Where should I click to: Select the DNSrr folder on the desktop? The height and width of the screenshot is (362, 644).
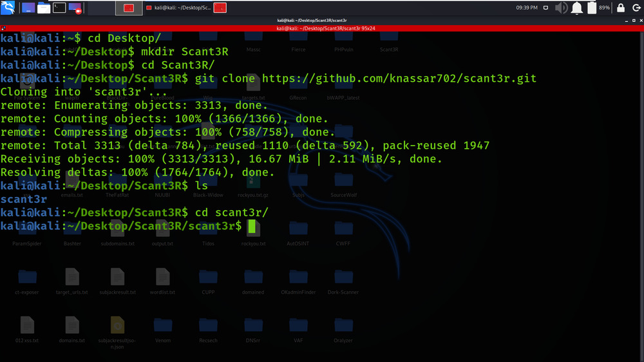tap(253, 330)
